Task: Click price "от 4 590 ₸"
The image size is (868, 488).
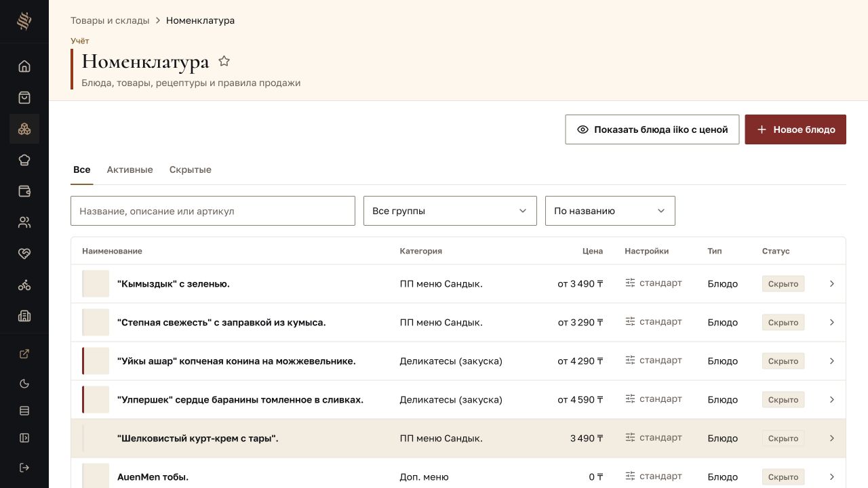Action: 580,400
